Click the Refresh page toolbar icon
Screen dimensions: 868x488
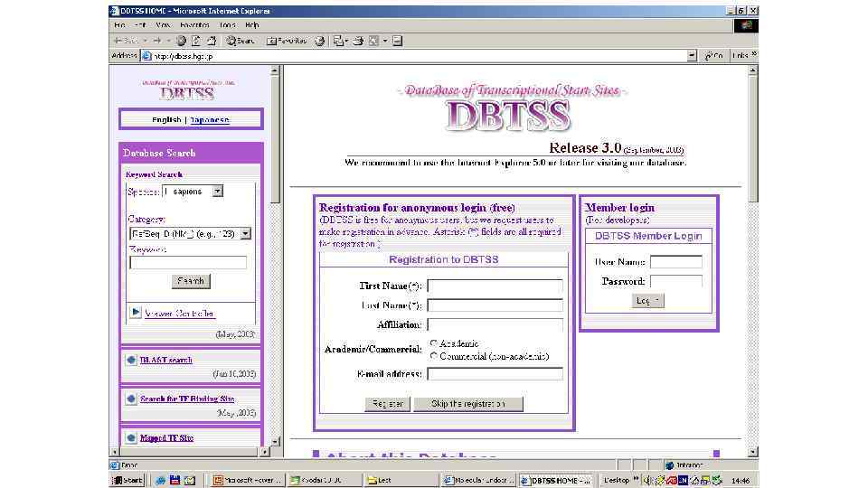pyautogui.click(x=196, y=41)
